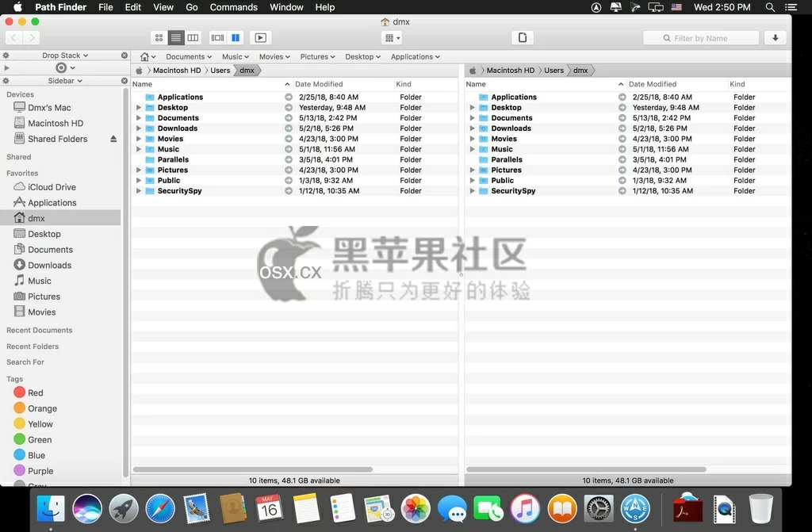Switch to icon view in toolbar
The height and width of the screenshot is (532, 812).
(159, 38)
